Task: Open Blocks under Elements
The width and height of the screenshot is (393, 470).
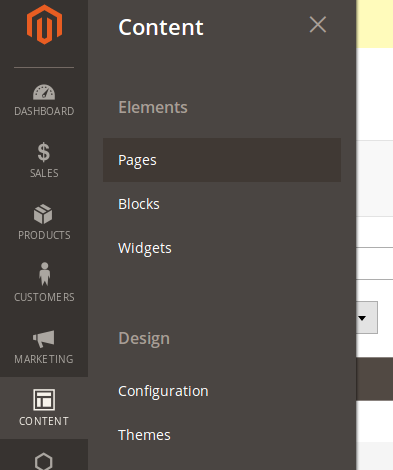Action: coord(139,204)
